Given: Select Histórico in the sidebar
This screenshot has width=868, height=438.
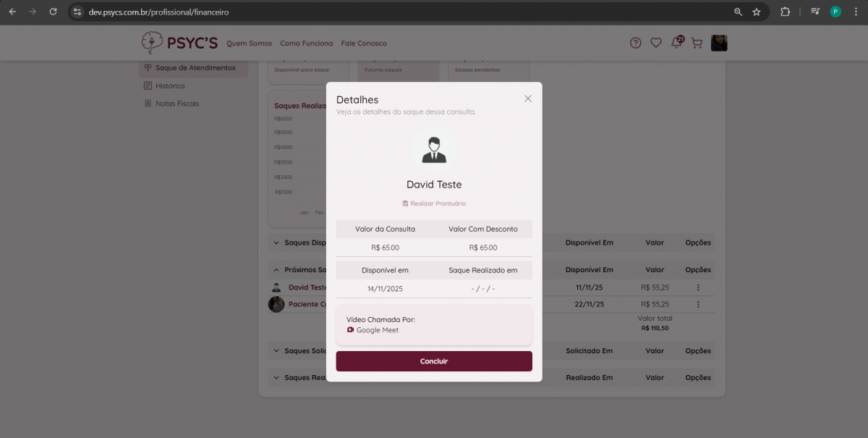Looking at the screenshot, I should [x=170, y=86].
